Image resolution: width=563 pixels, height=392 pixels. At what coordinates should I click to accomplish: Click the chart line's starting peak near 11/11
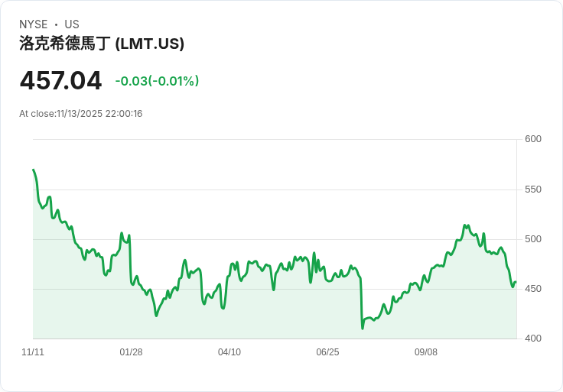[34, 170]
